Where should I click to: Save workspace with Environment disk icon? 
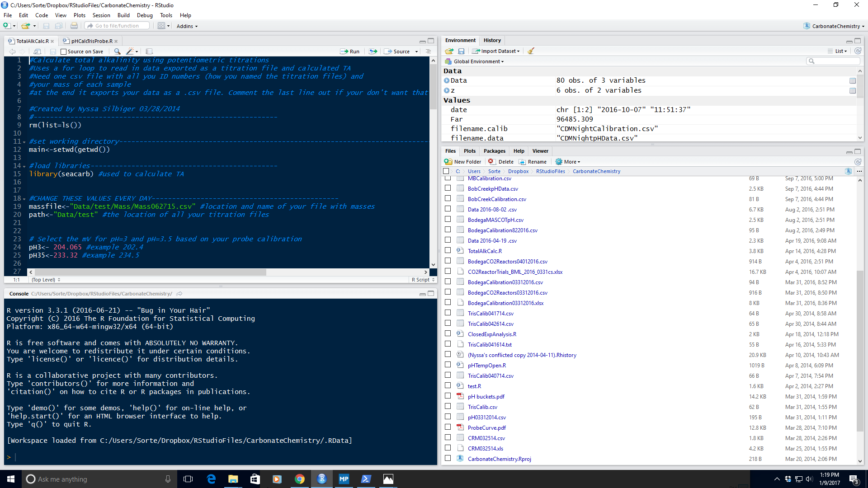pos(461,51)
